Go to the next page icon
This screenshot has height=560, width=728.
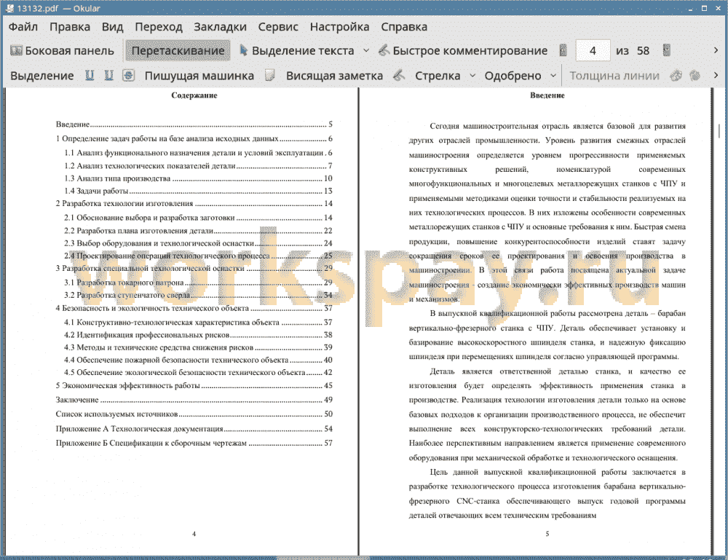tap(666, 50)
